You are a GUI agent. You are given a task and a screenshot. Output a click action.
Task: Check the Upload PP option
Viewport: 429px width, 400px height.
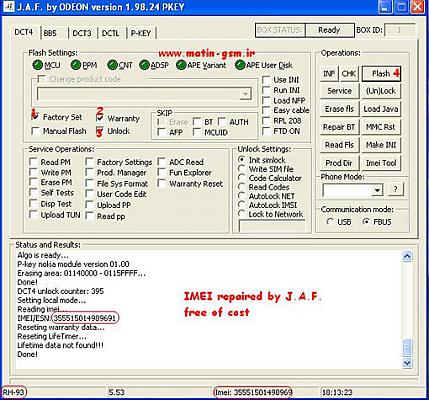[x=89, y=205]
